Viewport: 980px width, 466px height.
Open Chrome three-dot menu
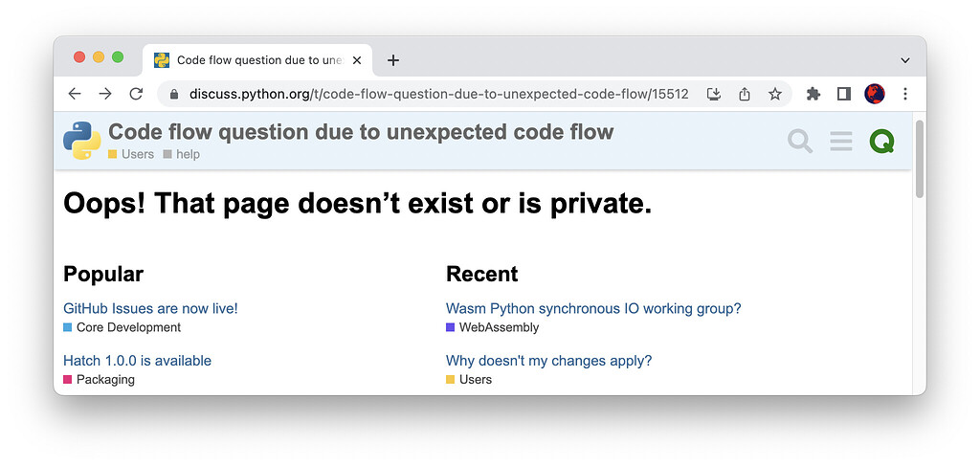(905, 95)
